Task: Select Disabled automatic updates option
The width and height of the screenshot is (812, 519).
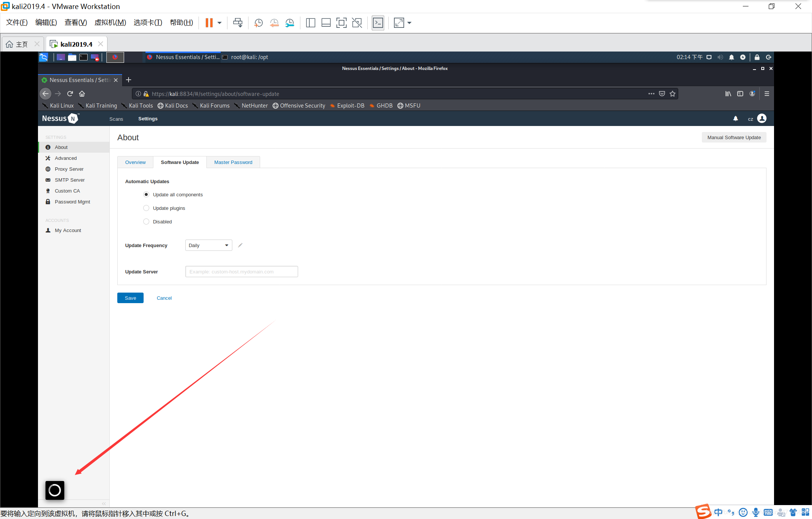Action: click(x=146, y=222)
